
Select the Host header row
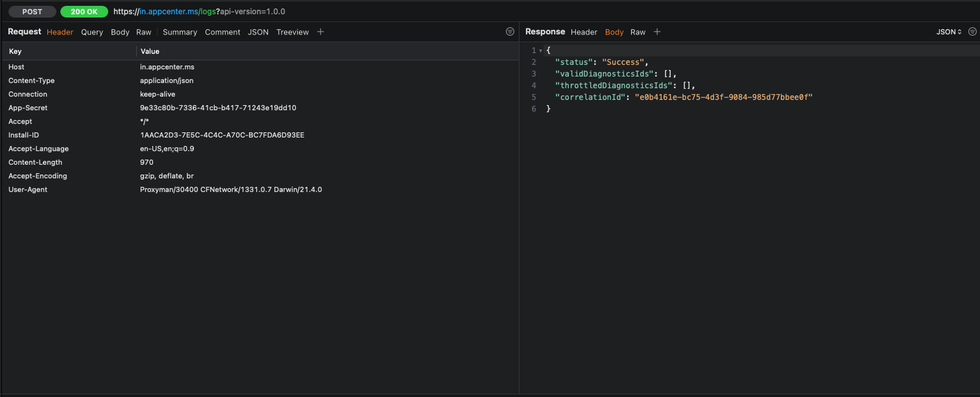(x=259, y=67)
